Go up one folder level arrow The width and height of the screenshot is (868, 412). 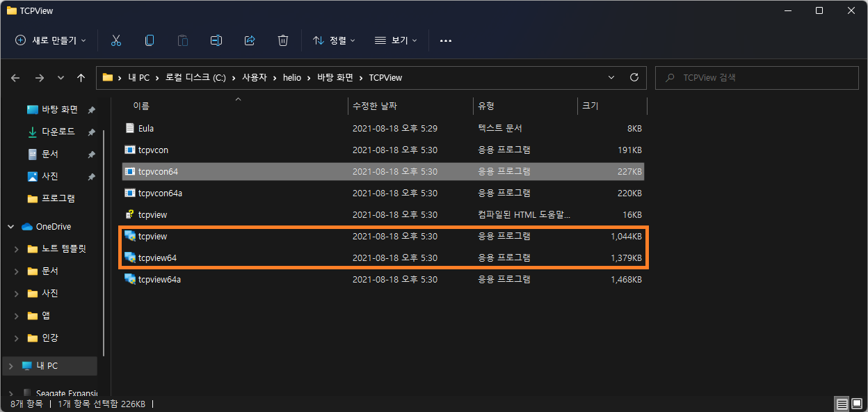[x=81, y=78]
